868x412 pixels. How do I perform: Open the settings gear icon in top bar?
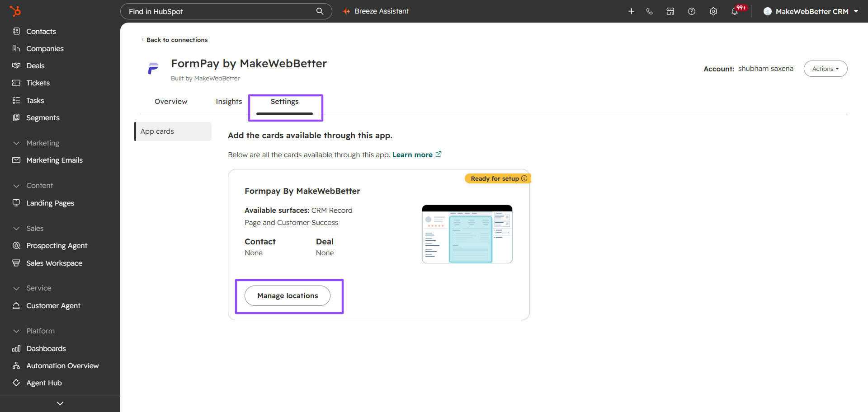(x=713, y=11)
